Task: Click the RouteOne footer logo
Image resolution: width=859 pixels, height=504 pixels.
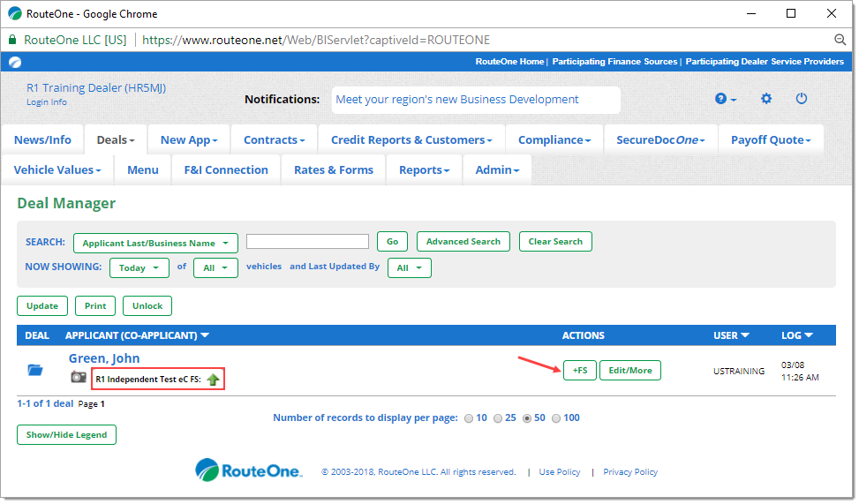Action: point(248,470)
